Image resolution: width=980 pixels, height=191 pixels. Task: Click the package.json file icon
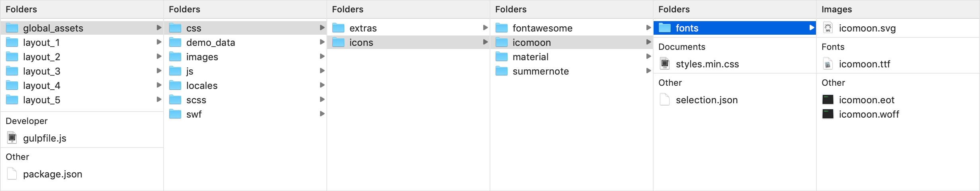[12, 174]
